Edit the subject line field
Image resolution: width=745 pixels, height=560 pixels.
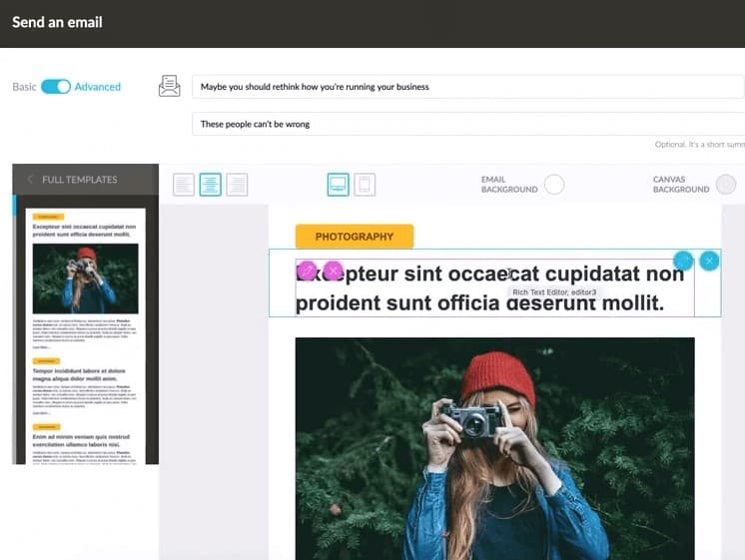[x=468, y=87]
